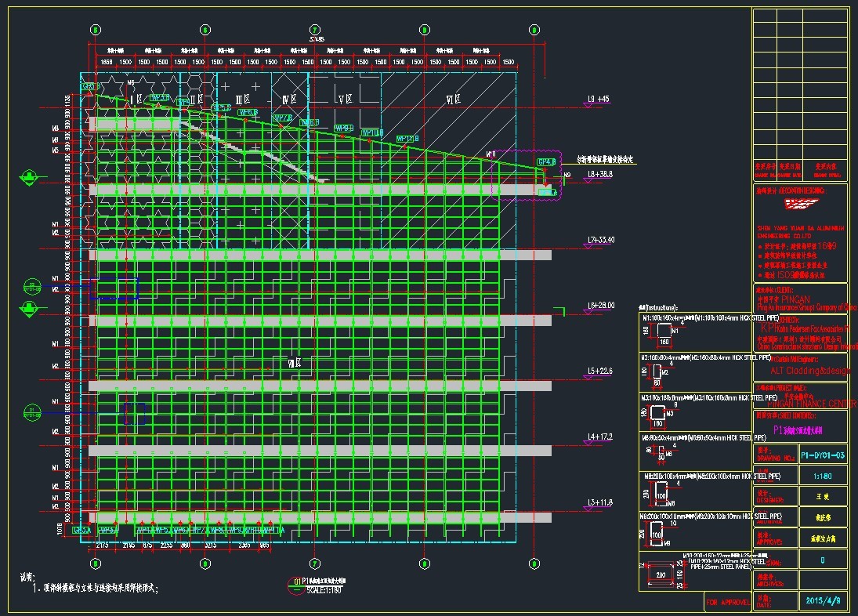Click the 2015/4/9 date field

pos(823,601)
